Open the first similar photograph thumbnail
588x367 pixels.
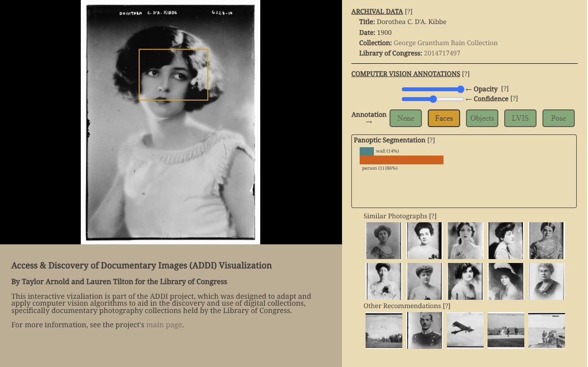[383, 240]
